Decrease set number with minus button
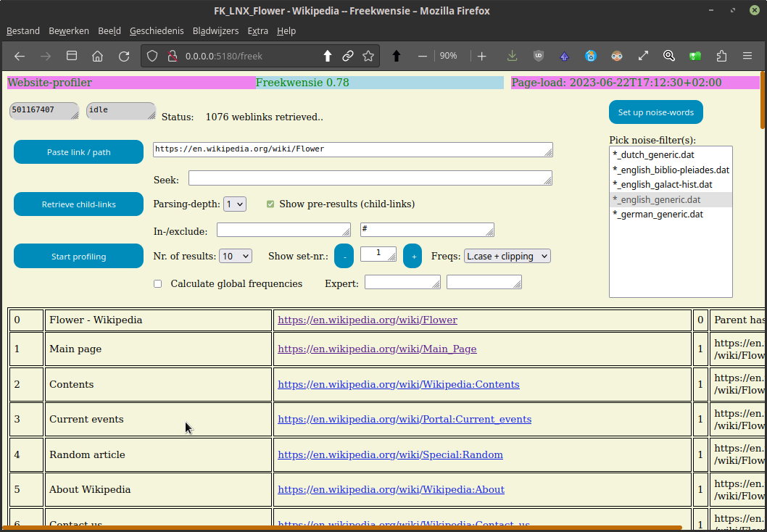This screenshot has width=767, height=532. point(344,257)
